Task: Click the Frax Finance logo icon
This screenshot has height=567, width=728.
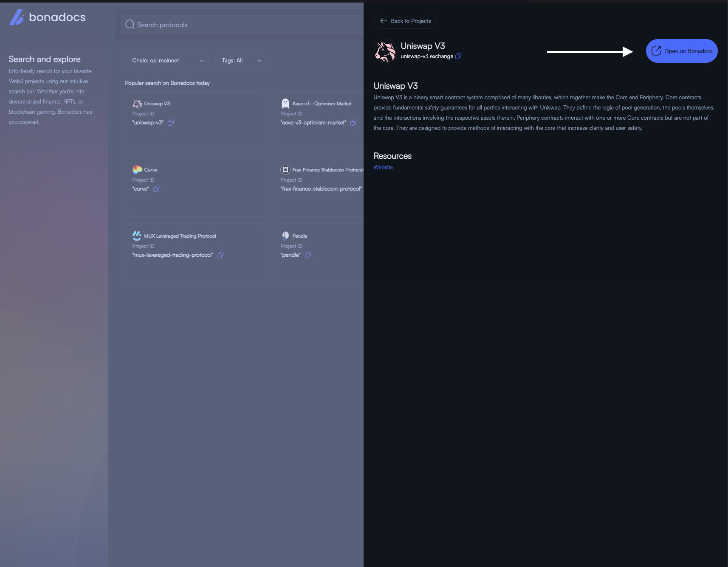Action: 285,170
